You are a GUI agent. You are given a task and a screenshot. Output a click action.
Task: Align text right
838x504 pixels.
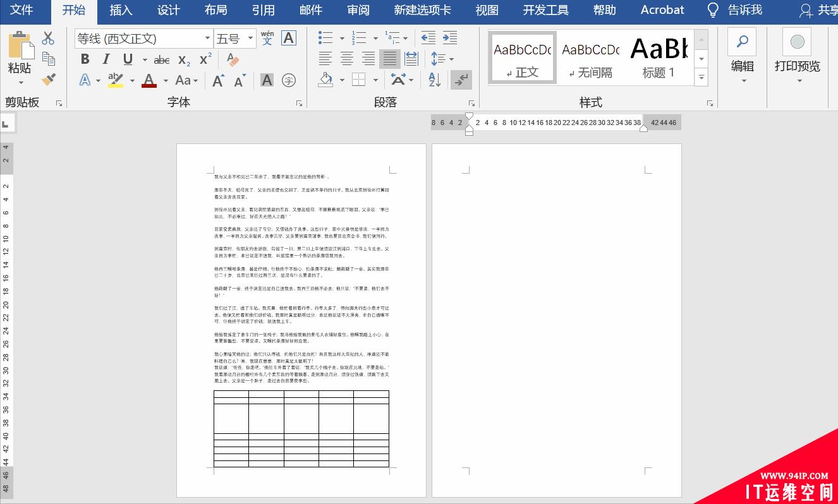pos(368,59)
